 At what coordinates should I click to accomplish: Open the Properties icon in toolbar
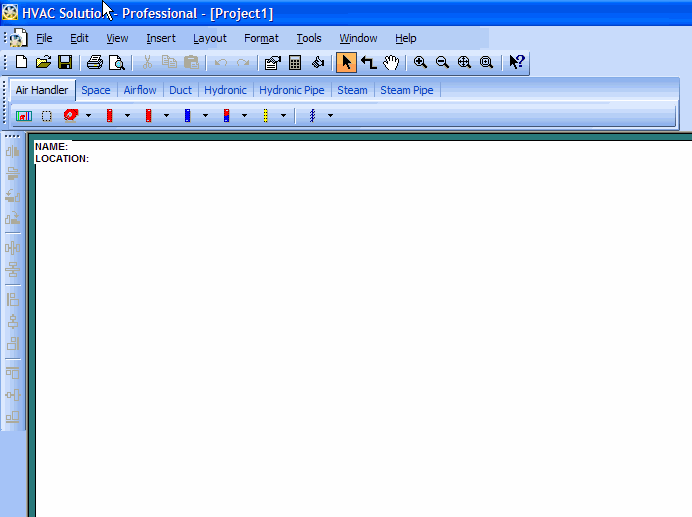coord(272,62)
